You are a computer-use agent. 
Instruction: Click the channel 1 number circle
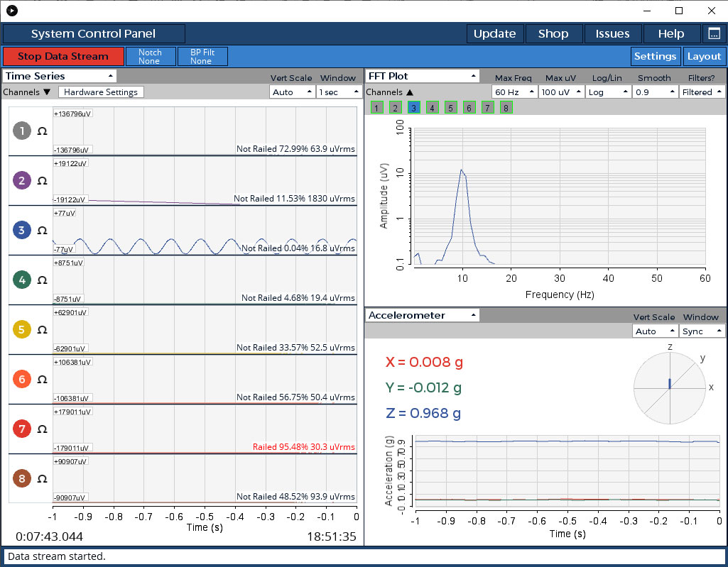[x=22, y=131]
